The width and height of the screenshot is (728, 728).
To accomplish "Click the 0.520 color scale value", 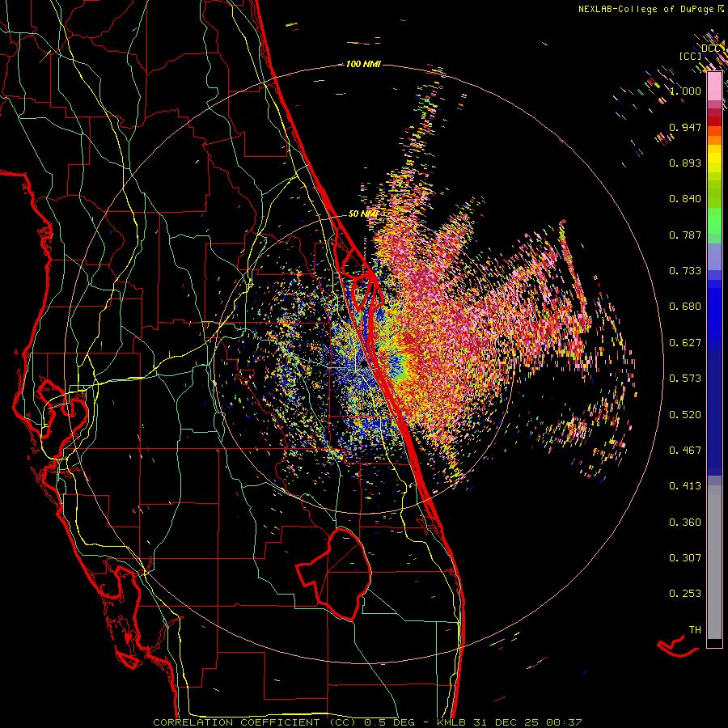I will [685, 414].
